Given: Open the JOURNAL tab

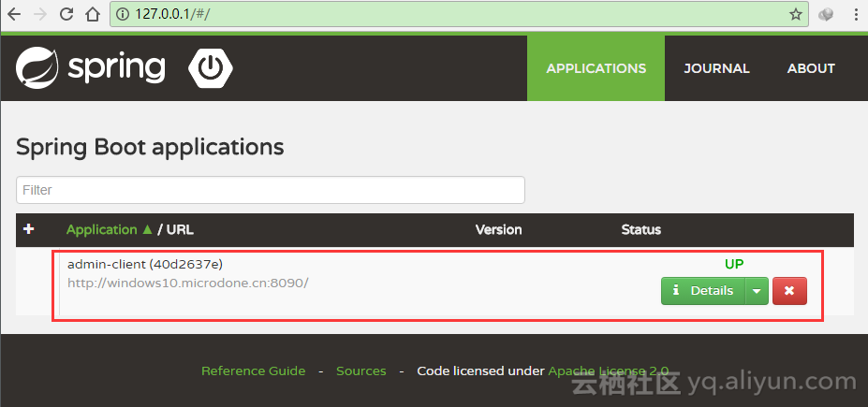Looking at the screenshot, I should [x=716, y=68].
